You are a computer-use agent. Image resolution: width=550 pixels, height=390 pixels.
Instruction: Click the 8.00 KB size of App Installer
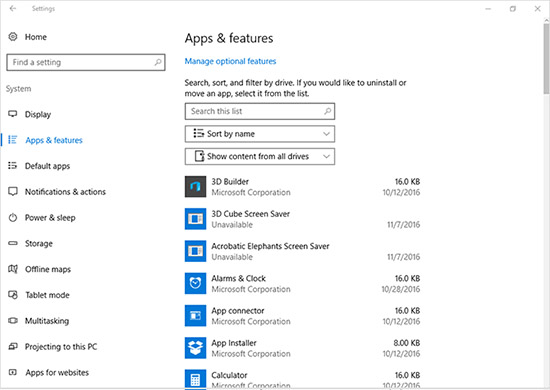coord(407,343)
